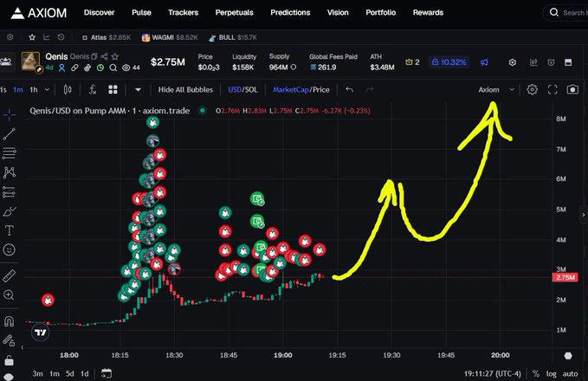
Task: Open the chart settings gear
Action: click(532, 90)
